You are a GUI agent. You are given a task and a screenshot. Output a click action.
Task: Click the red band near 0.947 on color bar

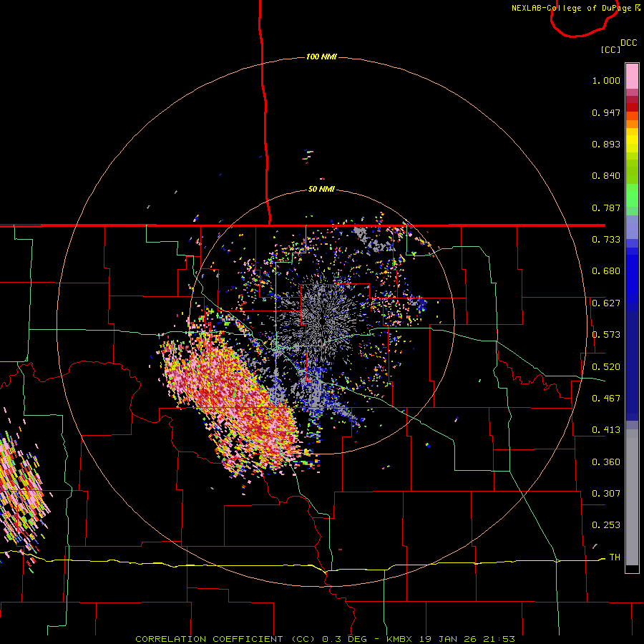632,107
